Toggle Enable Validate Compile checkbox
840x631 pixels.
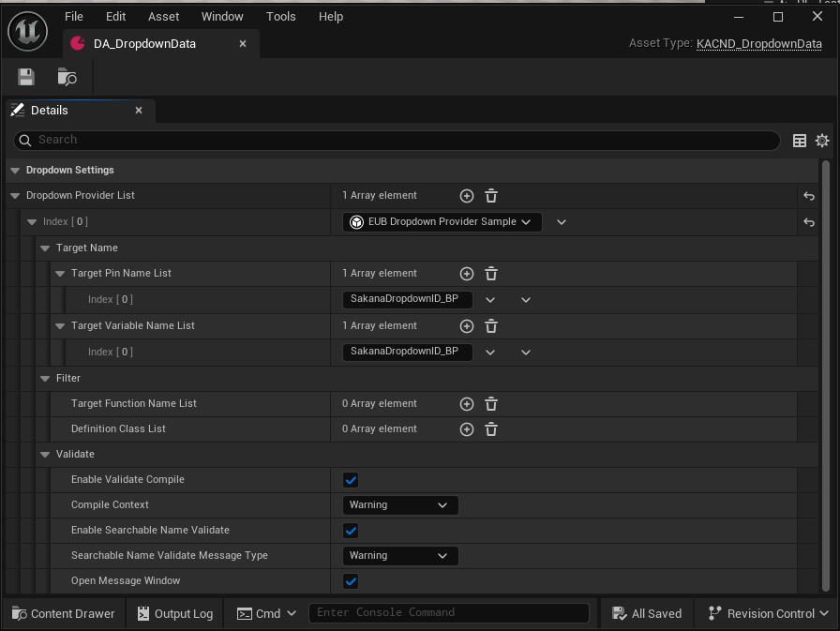[351, 480]
